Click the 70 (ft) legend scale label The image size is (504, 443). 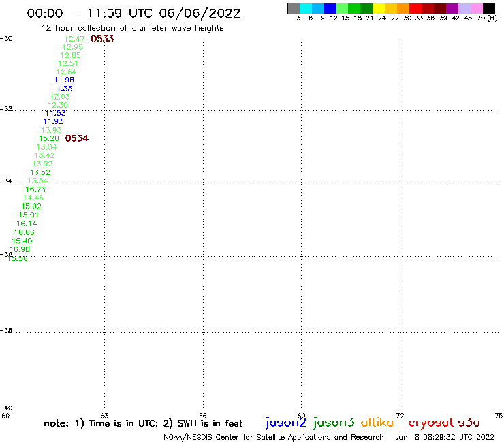click(x=487, y=18)
